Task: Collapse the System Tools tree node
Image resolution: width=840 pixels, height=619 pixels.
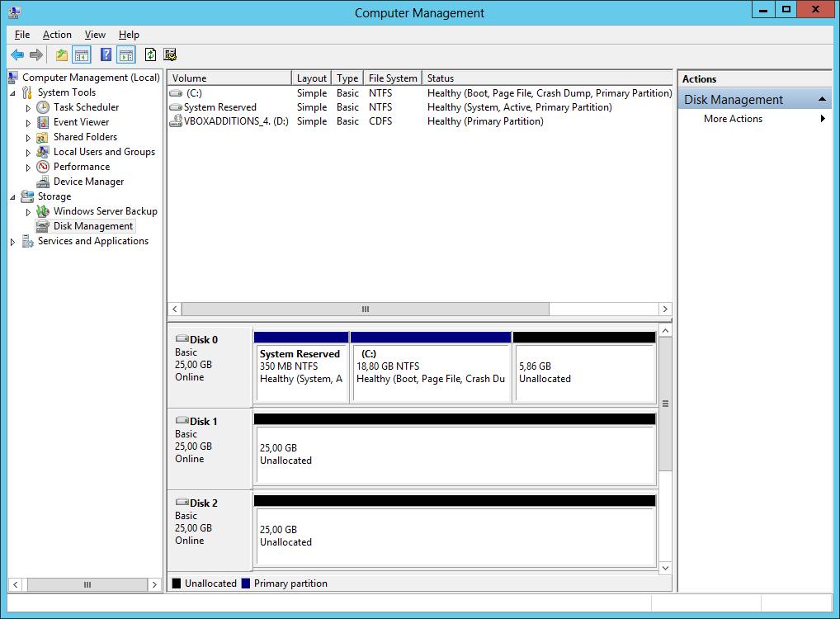Action: (x=13, y=93)
